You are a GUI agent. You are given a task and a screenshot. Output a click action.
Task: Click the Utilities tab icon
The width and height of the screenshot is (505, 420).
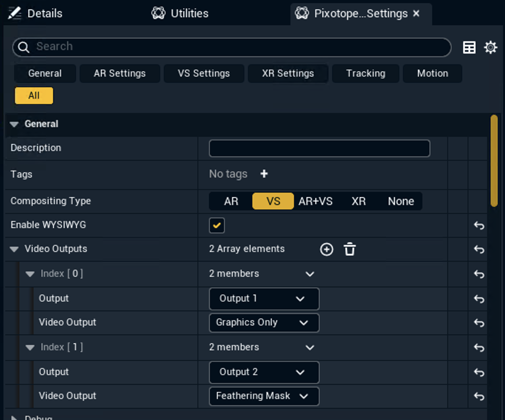click(158, 13)
